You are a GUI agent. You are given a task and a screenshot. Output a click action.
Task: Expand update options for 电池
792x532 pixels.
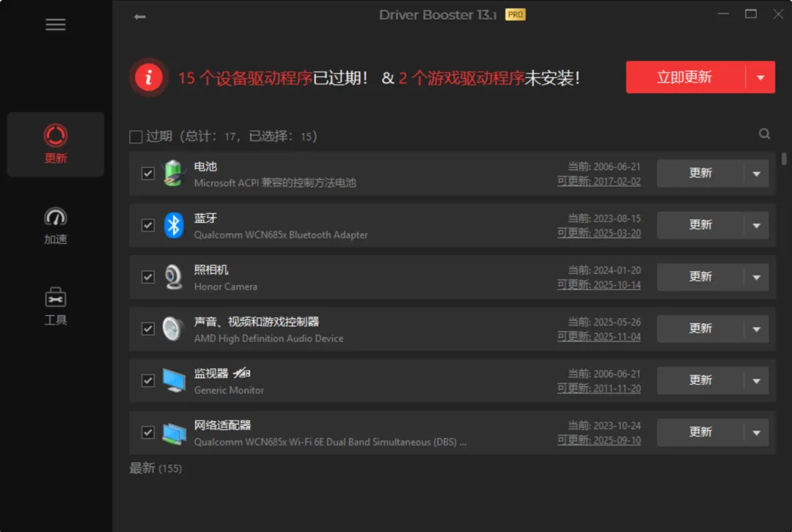pos(756,174)
